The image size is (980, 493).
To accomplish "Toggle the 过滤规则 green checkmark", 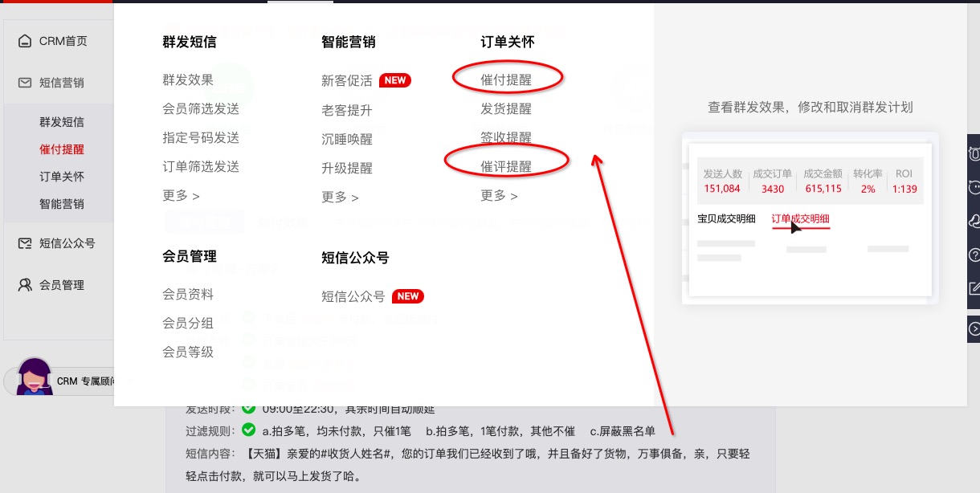I will coord(248,430).
